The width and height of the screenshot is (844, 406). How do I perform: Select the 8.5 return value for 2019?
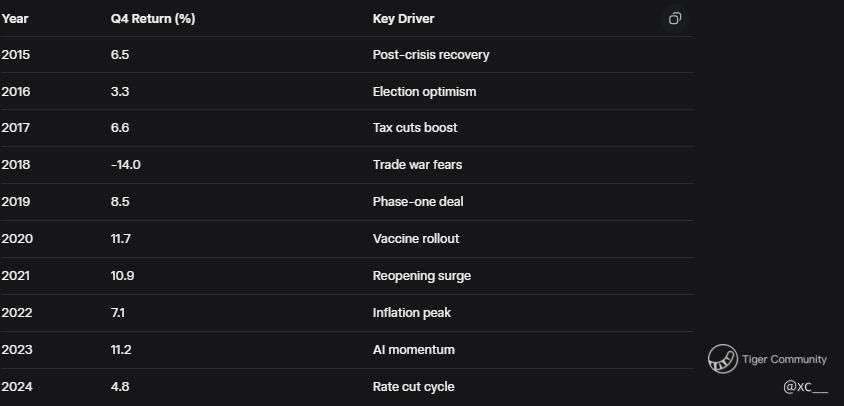pyautogui.click(x=120, y=202)
